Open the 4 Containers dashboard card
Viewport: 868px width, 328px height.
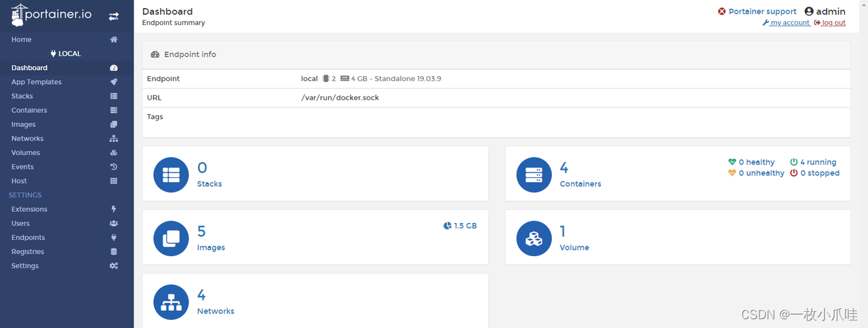(678, 174)
